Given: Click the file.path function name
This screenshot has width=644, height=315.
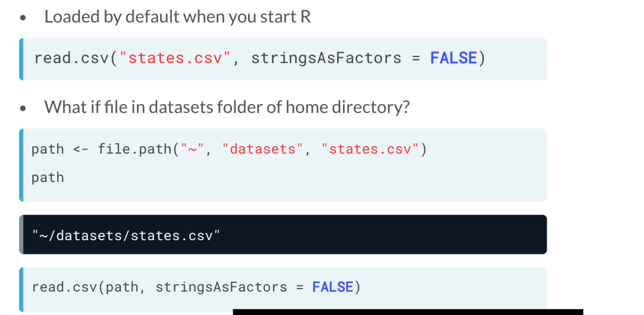Looking at the screenshot, I should 135,149.
